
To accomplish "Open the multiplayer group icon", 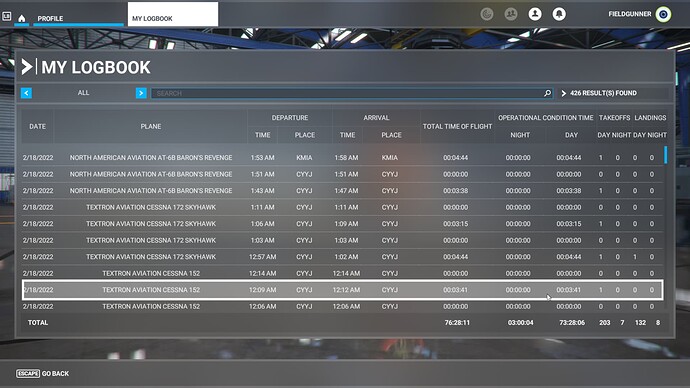I will point(511,14).
